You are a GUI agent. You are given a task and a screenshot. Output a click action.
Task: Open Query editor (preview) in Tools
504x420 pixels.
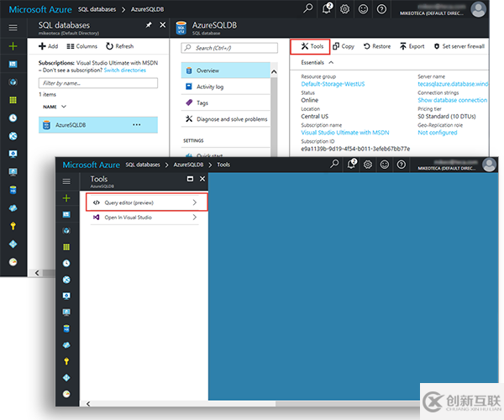(x=146, y=202)
